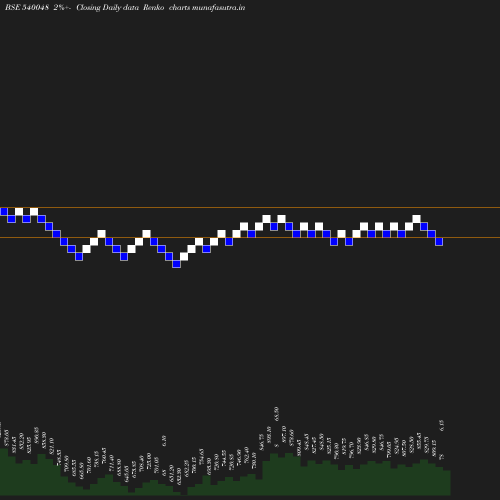Click the '711.40' price label
This screenshot has height=500, width=500.
(x=111, y=463)
